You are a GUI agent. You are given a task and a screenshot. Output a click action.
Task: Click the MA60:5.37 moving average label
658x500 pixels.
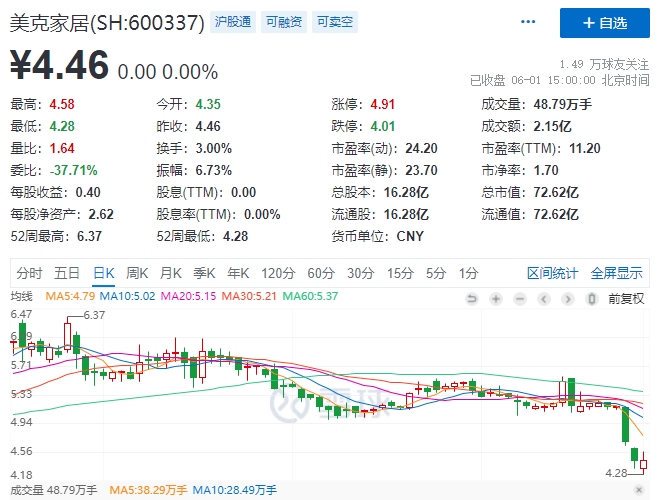[310, 296]
